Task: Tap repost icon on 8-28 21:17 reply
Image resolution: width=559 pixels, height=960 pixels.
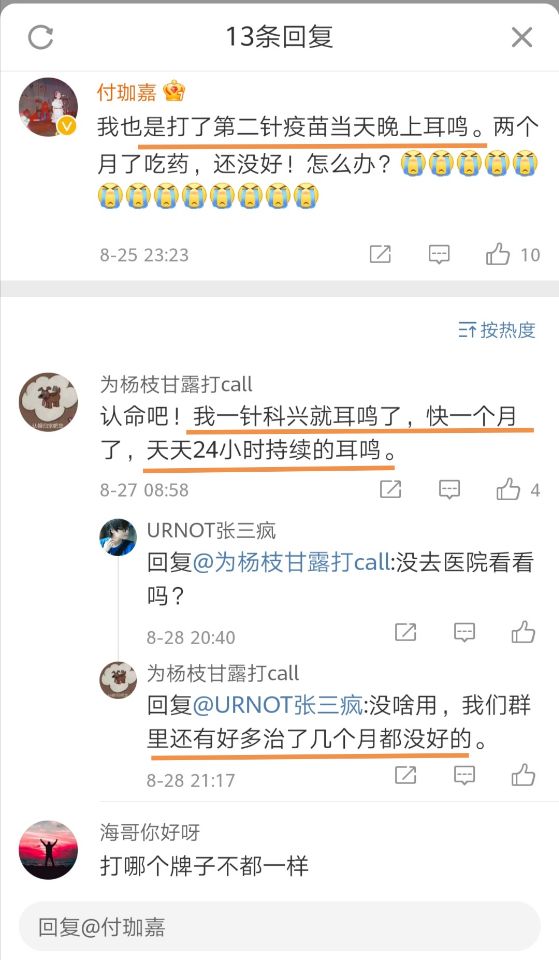Action: [405, 775]
